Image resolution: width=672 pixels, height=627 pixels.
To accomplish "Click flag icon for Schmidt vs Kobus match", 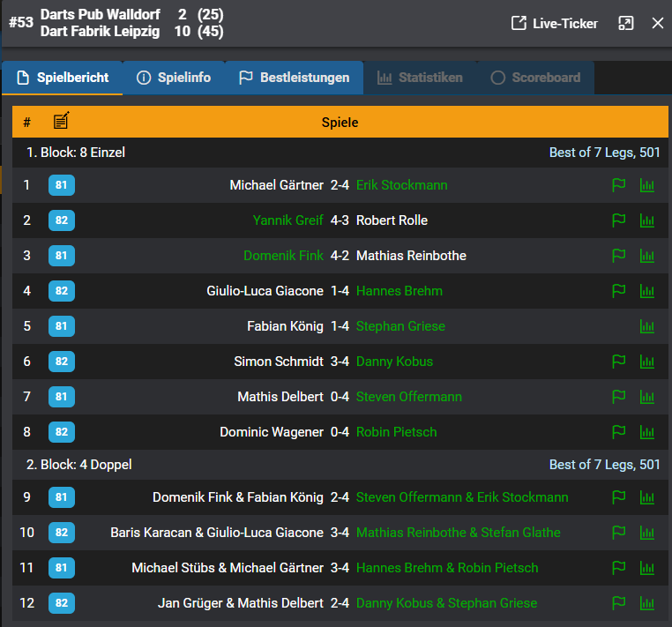I will [619, 362].
